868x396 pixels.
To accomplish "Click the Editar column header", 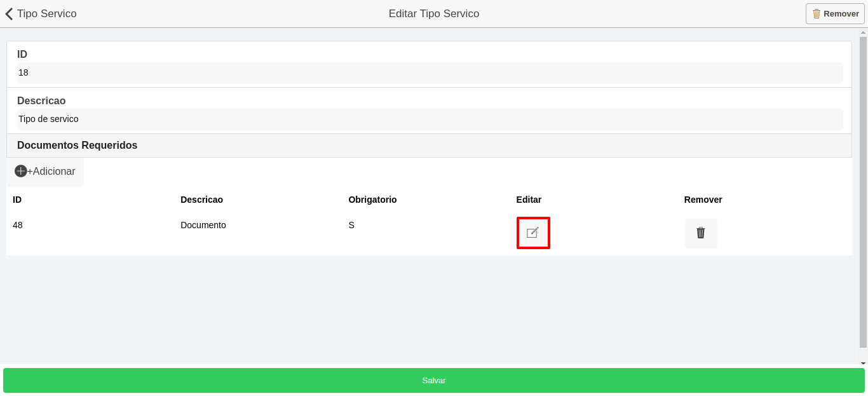I will tap(529, 200).
